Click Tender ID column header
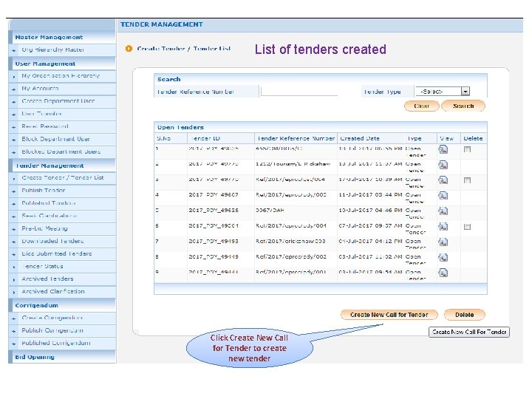 click(x=220, y=138)
